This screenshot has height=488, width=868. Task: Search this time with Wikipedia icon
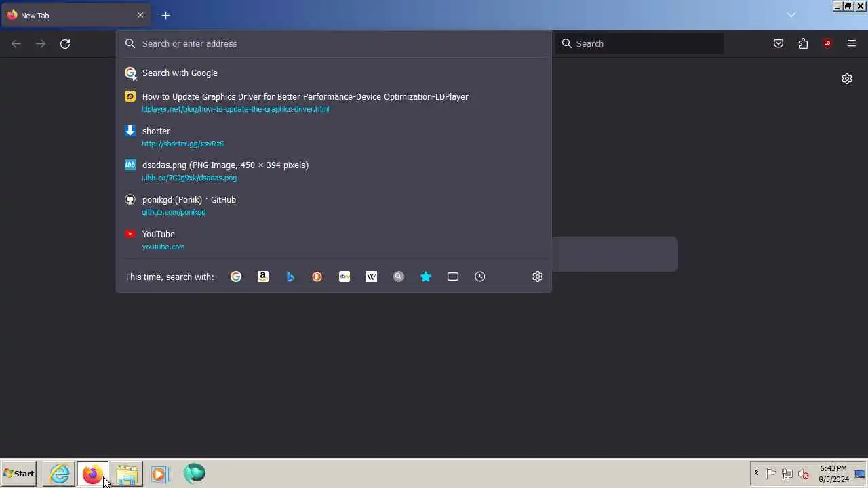(372, 277)
